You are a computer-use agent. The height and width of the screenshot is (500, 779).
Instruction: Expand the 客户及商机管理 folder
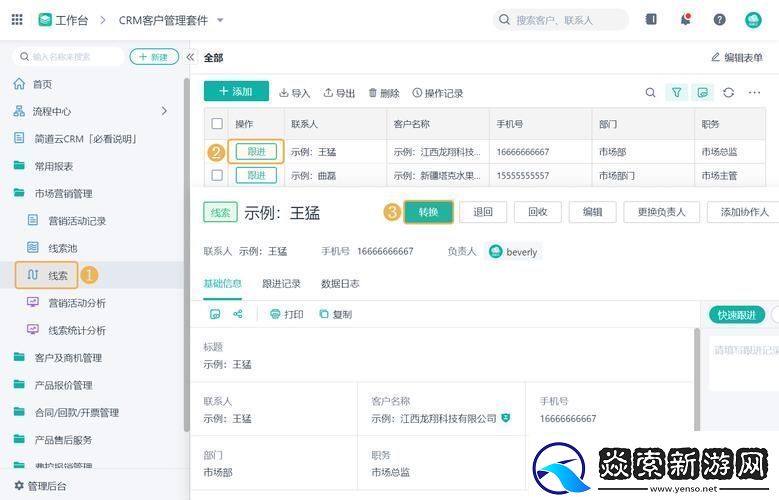68,357
